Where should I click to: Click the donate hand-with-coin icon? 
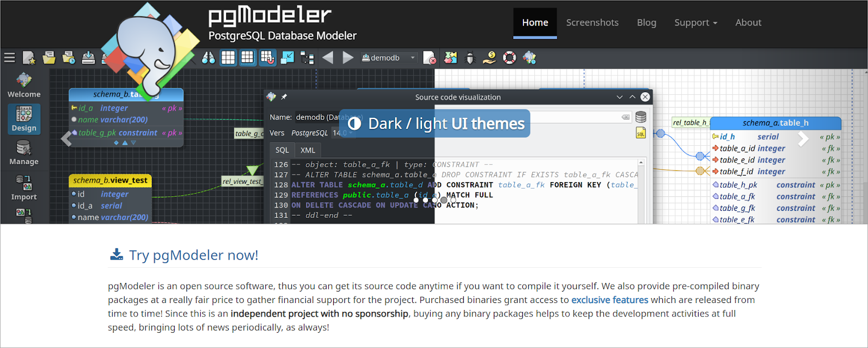489,57
